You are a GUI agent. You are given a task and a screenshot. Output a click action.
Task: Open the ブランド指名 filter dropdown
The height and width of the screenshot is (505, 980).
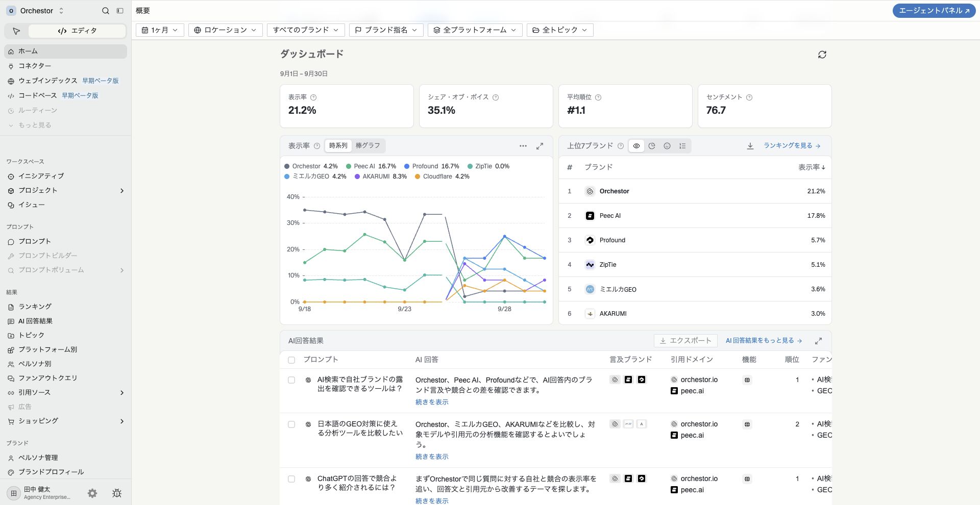tap(386, 30)
